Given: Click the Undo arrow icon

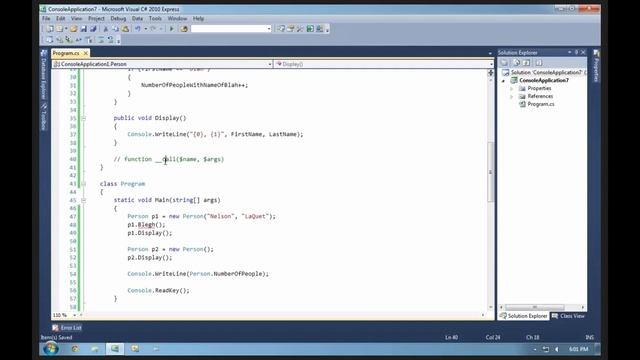Looking at the screenshot, I should pyautogui.click(x=138, y=29).
